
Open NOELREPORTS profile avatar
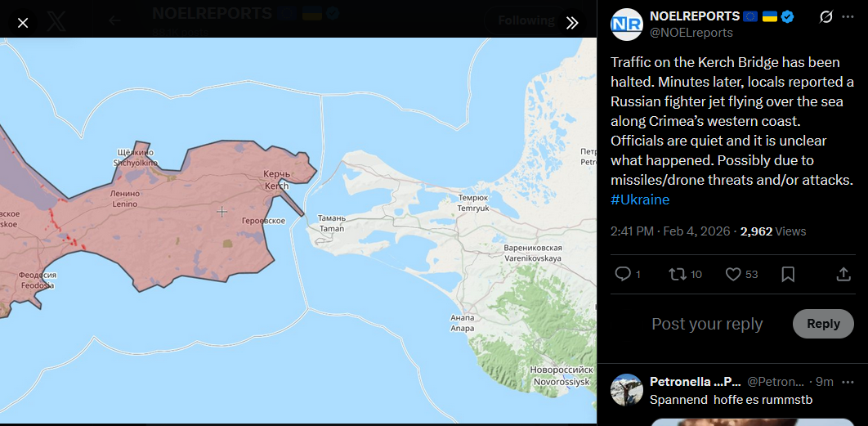point(627,25)
